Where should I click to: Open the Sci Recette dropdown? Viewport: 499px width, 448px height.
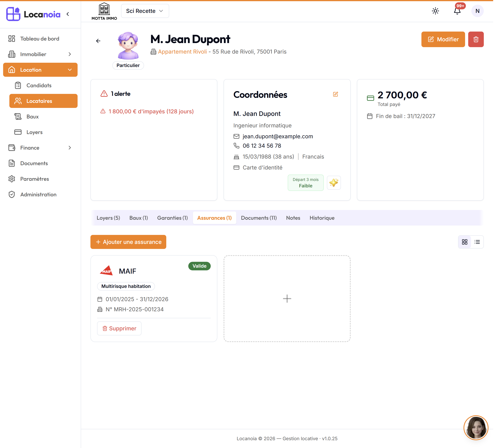145,11
